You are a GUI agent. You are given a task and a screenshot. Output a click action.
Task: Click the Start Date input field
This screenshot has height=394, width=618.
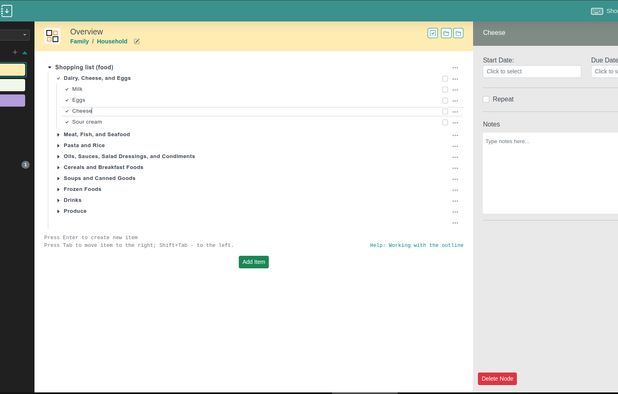coord(532,72)
